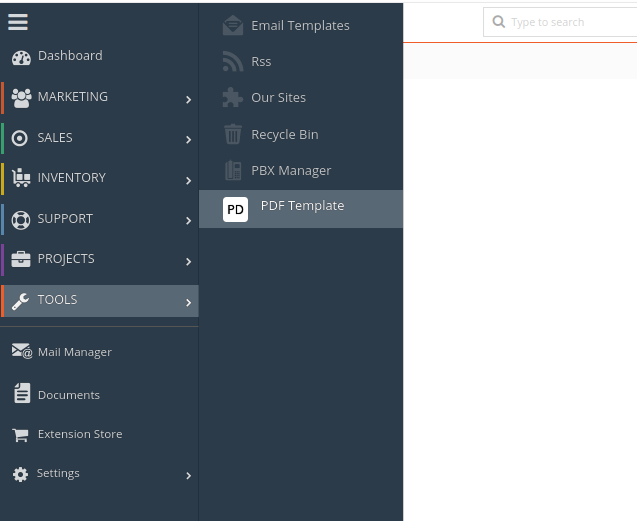Open Email Templates
Image resolution: width=637 pixels, height=521 pixels.
(301, 25)
